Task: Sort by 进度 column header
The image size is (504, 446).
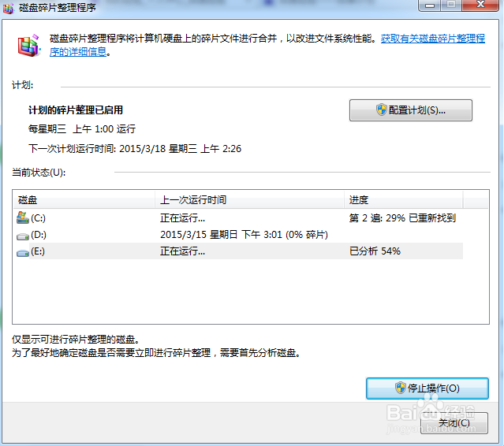Action: (x=403, y=199)
